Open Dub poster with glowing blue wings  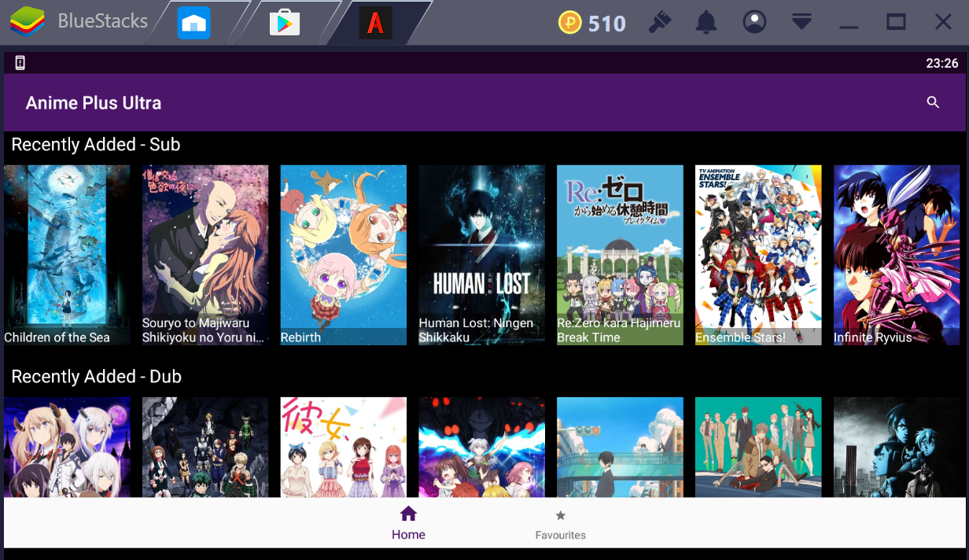(x=481, y=447)
